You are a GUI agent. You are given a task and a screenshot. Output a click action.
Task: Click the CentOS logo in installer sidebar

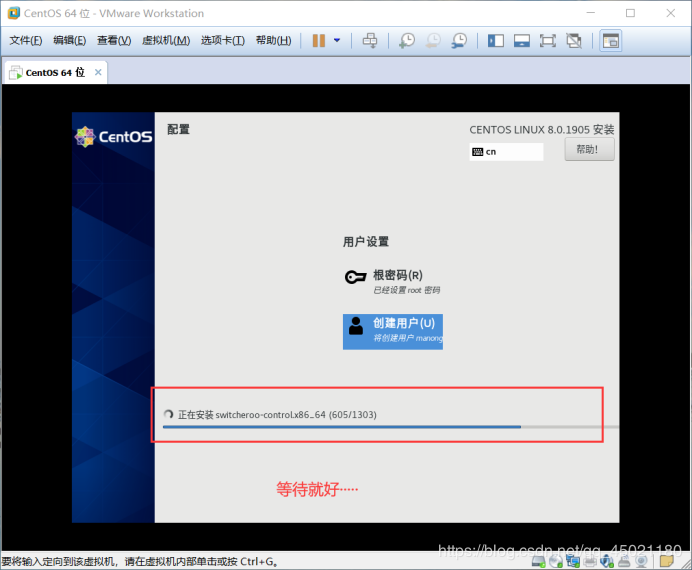pos(114,137)
